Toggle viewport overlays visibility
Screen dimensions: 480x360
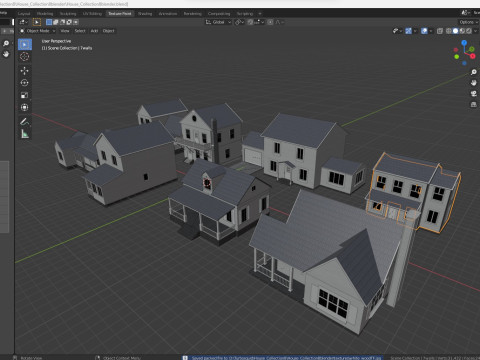424,31
